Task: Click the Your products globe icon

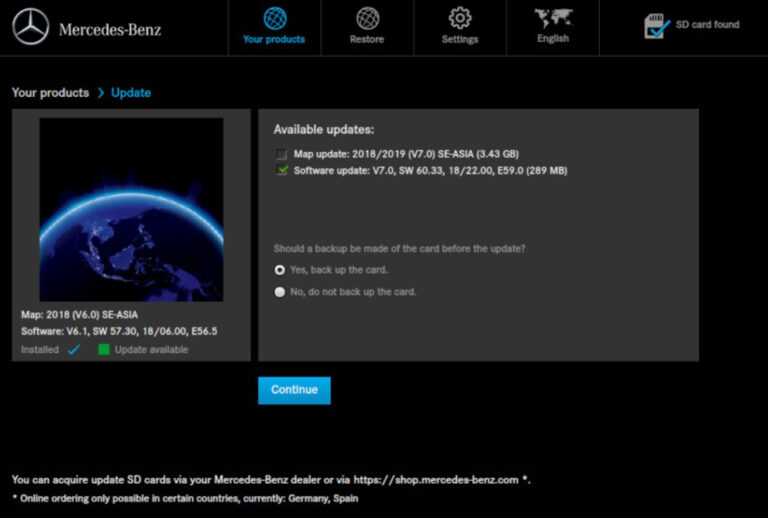Action: pyautogui.click(x=274, y=18)
